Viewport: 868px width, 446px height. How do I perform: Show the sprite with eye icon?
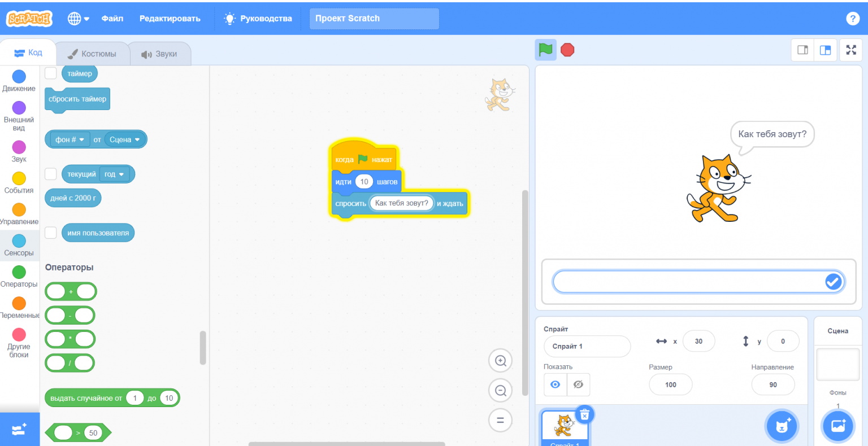[x=555, y=384]
